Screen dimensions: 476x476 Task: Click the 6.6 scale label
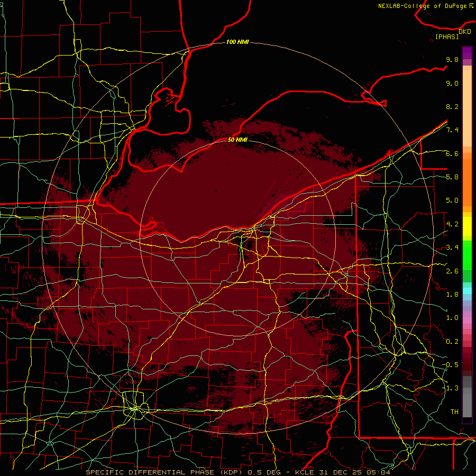(x=452, y=153)
